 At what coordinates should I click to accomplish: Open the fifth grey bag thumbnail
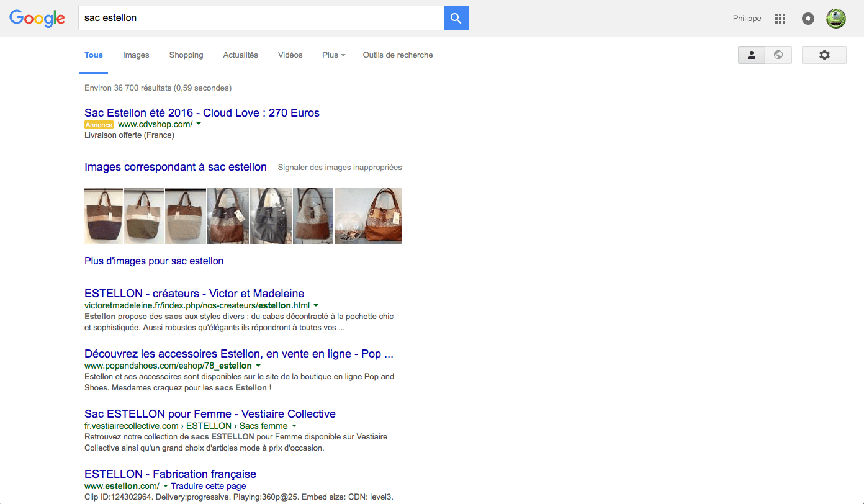pyautogui.click(x=271, y=216)
